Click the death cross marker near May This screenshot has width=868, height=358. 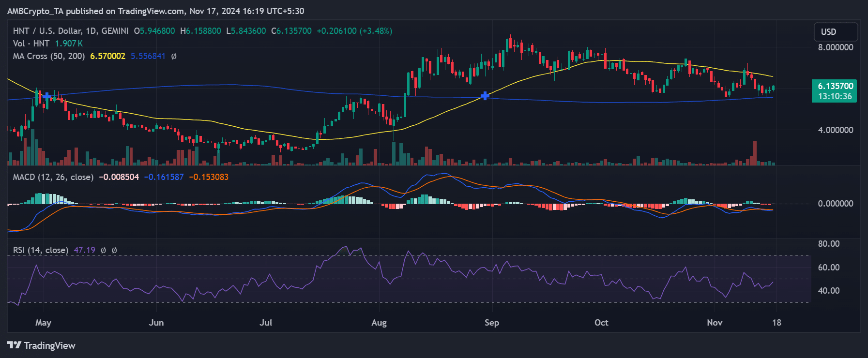(x=46, y=96)
